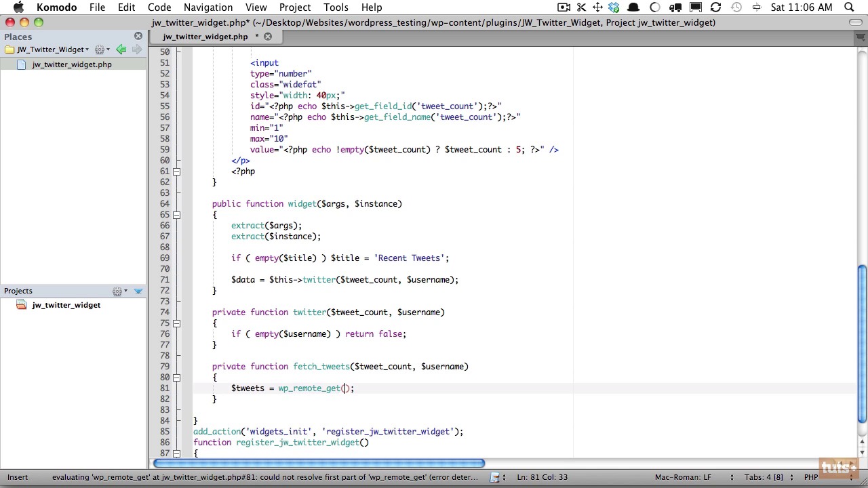This screenshot has height=488, width=868.
Task: Open the editor tab list dropdown
Action: (x=860, y=36)
